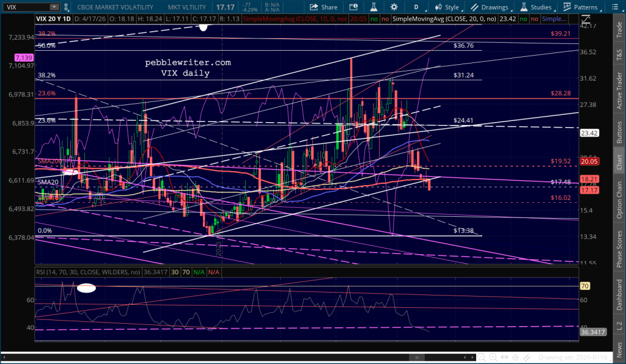This screenshot has width=626, height=364.
Task: Click the zoom in magnifier icon
Action: 493,358
